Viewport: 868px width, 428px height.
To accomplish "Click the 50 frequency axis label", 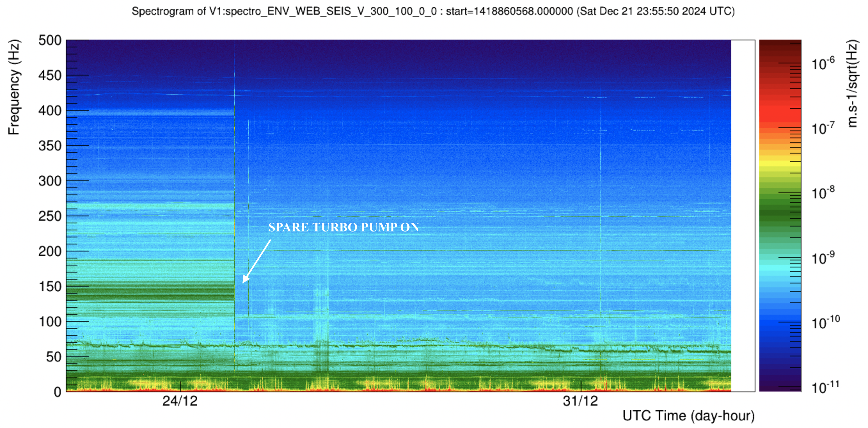I will click(x=54, y=357).
